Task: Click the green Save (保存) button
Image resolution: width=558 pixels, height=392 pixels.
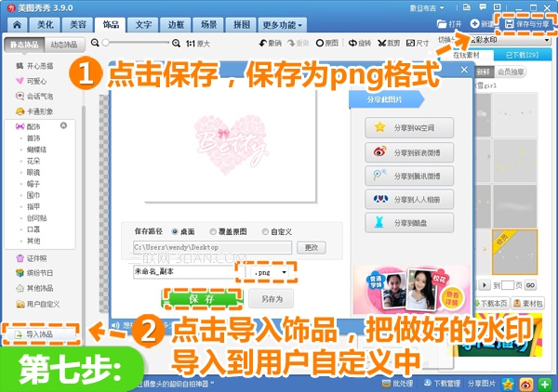Action: [x=202, y=299]
